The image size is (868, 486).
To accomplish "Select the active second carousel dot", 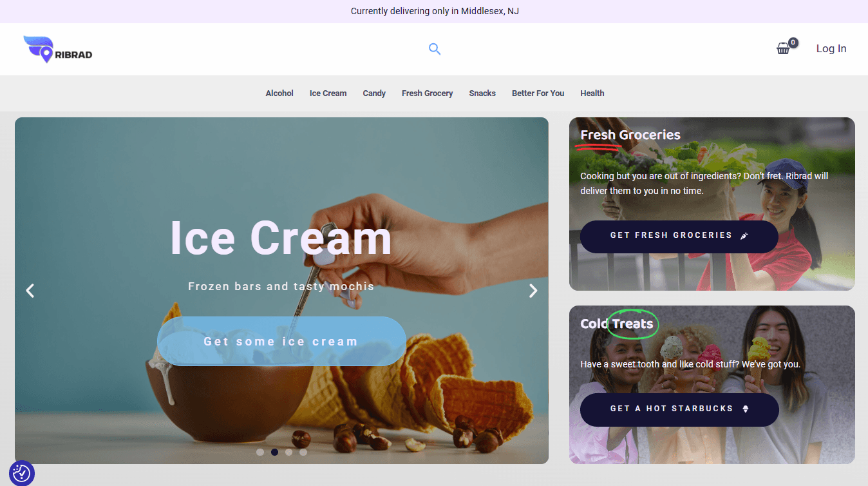I will click(274, 452).
